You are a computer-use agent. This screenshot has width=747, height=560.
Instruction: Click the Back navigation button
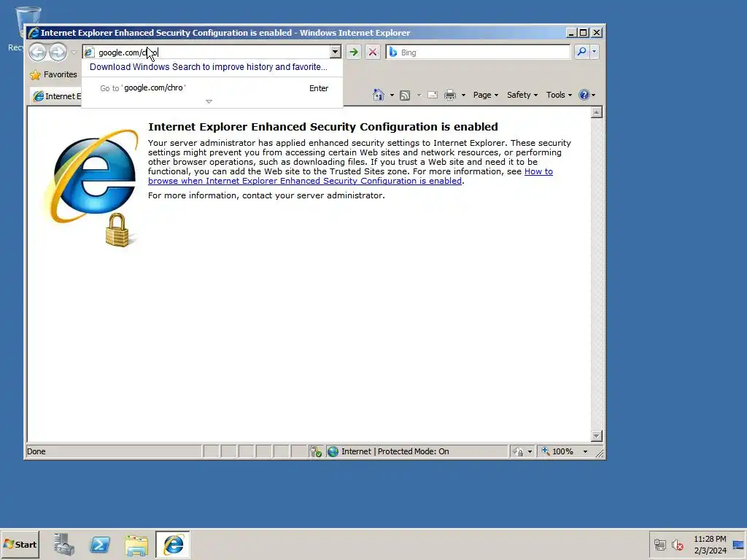tap(38, 52)
